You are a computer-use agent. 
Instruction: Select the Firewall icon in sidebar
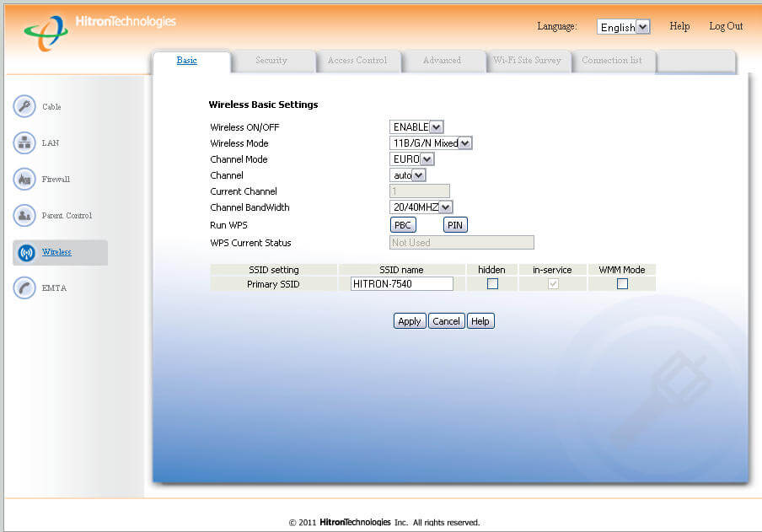tap(24, 180)
